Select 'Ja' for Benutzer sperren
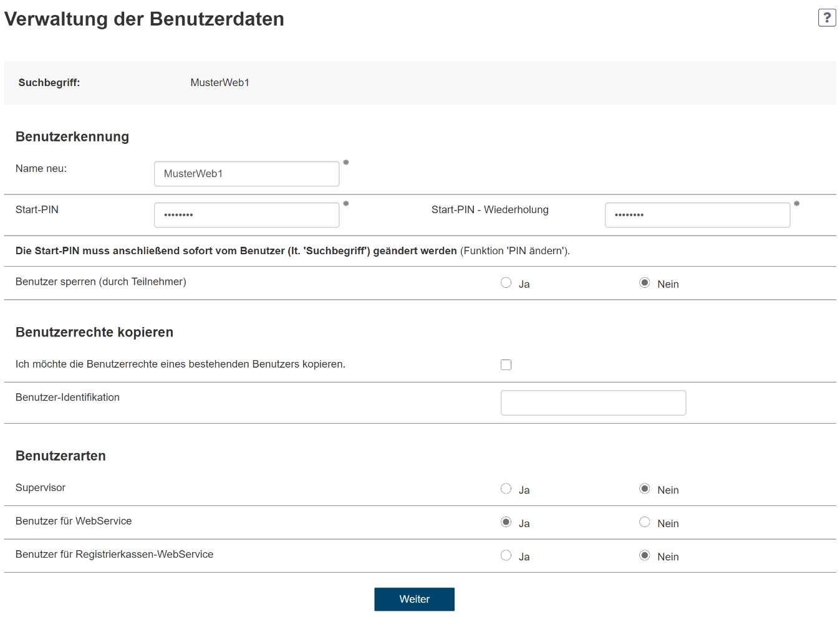This screenshot has height=620, width=840. (x=506, y=282)
